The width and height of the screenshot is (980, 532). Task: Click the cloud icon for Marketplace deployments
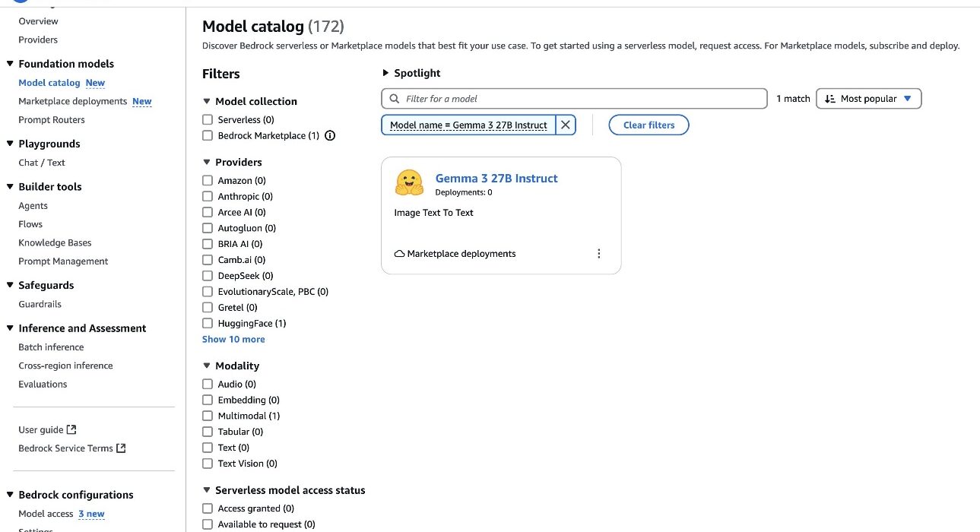pyautogui.click(x=399, y=254)
